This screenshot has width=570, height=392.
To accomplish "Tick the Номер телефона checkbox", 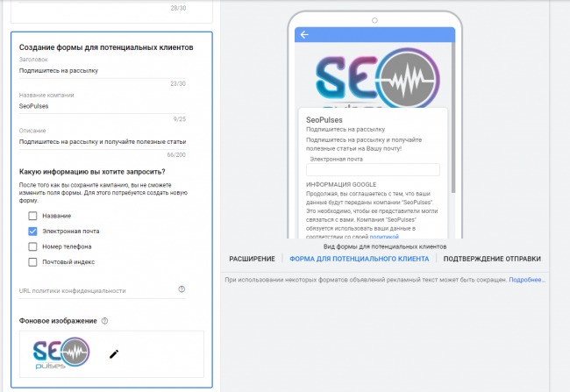I will coord(32,246).
